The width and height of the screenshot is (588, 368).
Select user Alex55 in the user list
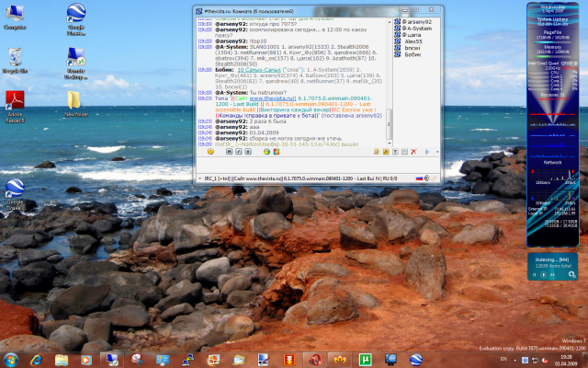[408, 41]
